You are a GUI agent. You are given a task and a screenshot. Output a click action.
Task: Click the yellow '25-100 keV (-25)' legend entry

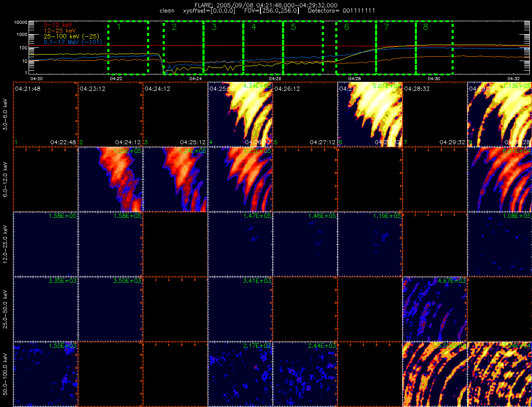point(72,37)
